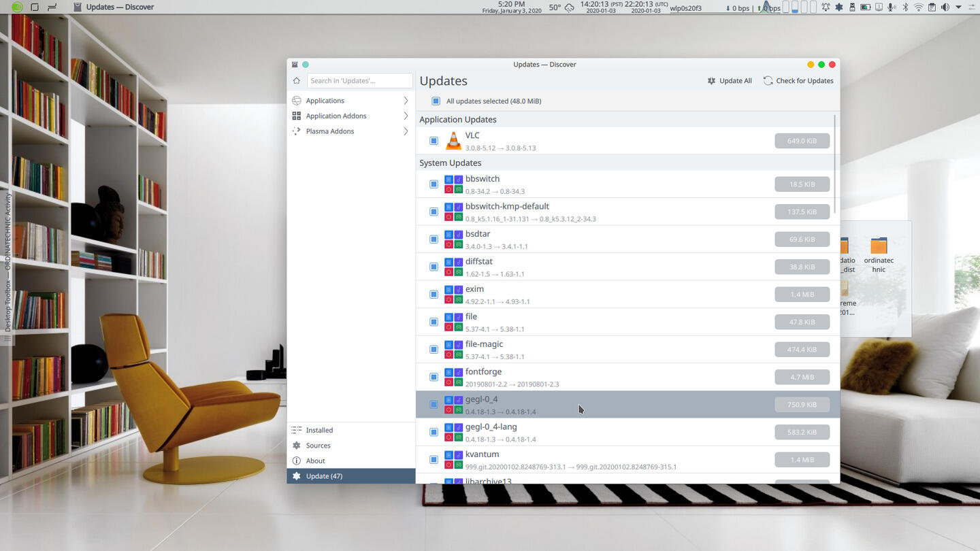The image size is (980, 551).
Task: Click the Application Addons grid icon
Action: 296,116
